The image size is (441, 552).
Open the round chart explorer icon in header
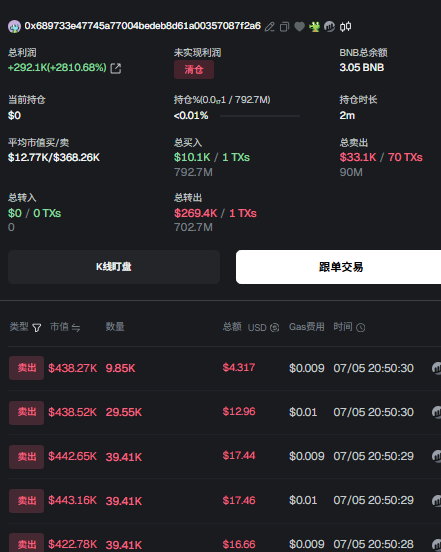pos(329,27)
